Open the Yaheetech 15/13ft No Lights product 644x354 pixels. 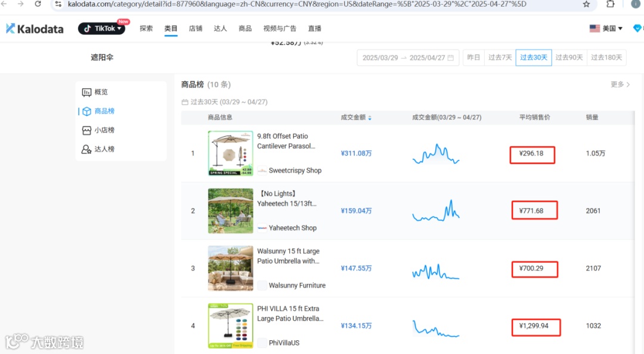tap(287, 199)
